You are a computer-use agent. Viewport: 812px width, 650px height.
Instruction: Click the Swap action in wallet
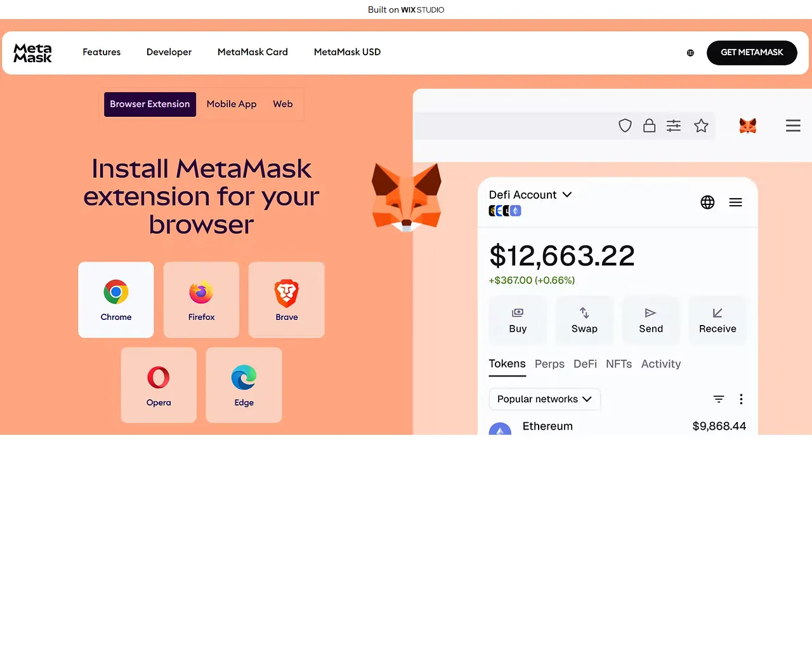pos(584,321)
